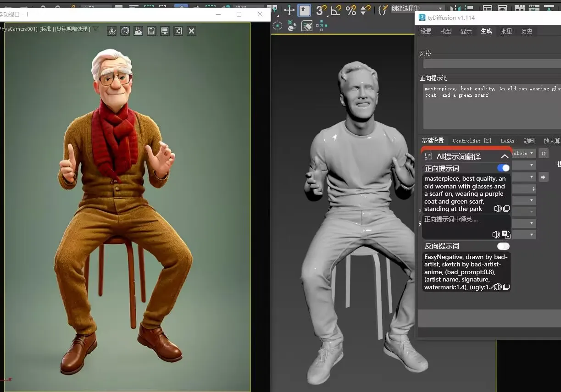This screenshot has width=561, height=392.
Task: Click the star icon in the viewport toolbar
Action: click(x=111, y=31)
